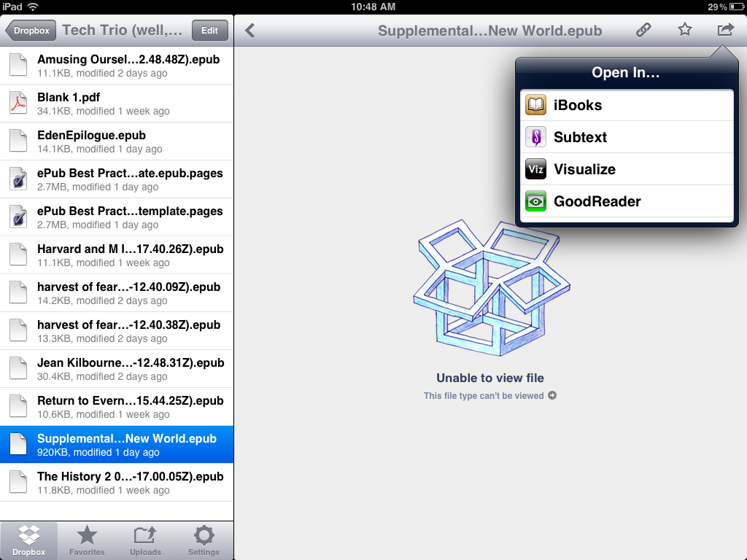This screenshot has width=747, height=560.
Task: Go back to Dropbox folder
Action: (30, 31)
